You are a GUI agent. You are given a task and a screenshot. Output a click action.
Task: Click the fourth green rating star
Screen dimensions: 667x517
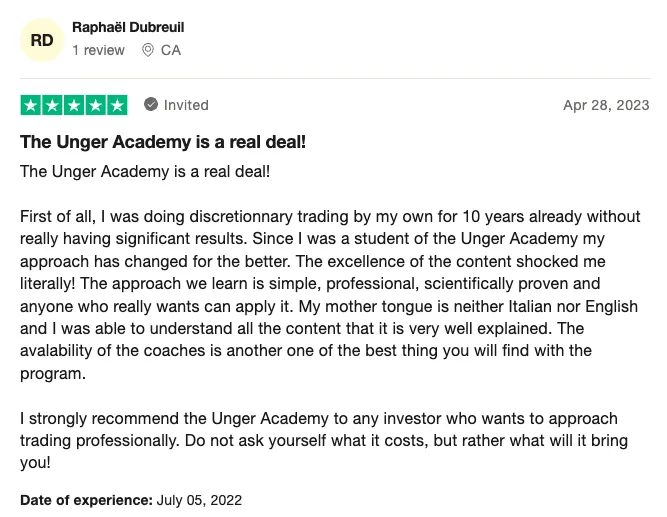pyautogui.click(x=96, y=105)
